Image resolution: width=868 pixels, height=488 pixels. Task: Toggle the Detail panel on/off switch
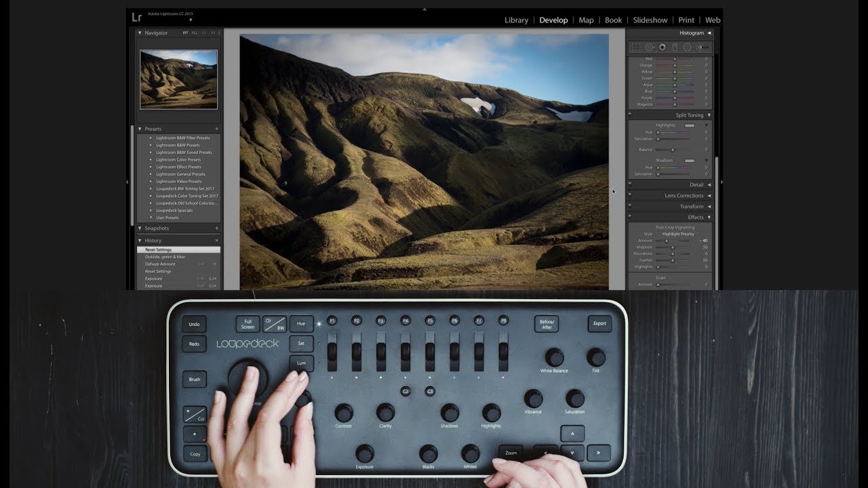pos(630,184)
